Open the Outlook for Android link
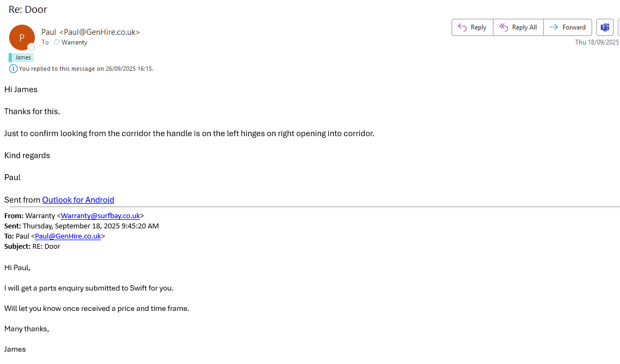The width and height of the screenshot is (620, 364). coord(78,200)
